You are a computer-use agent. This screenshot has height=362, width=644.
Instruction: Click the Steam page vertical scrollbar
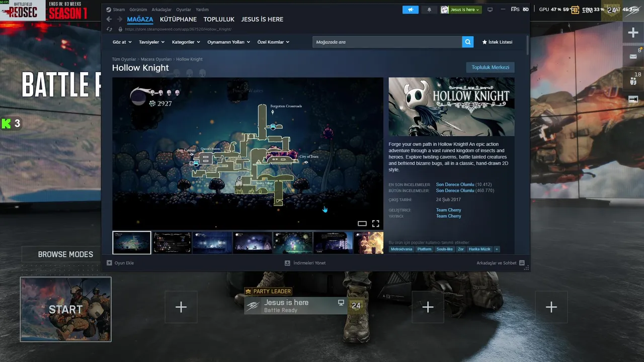coord(528,44)
